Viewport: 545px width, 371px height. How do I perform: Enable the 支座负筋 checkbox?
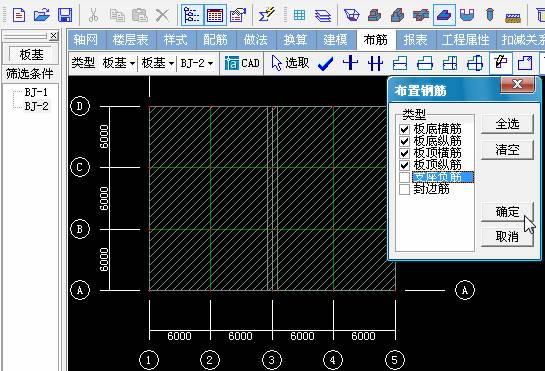(404, 177)
